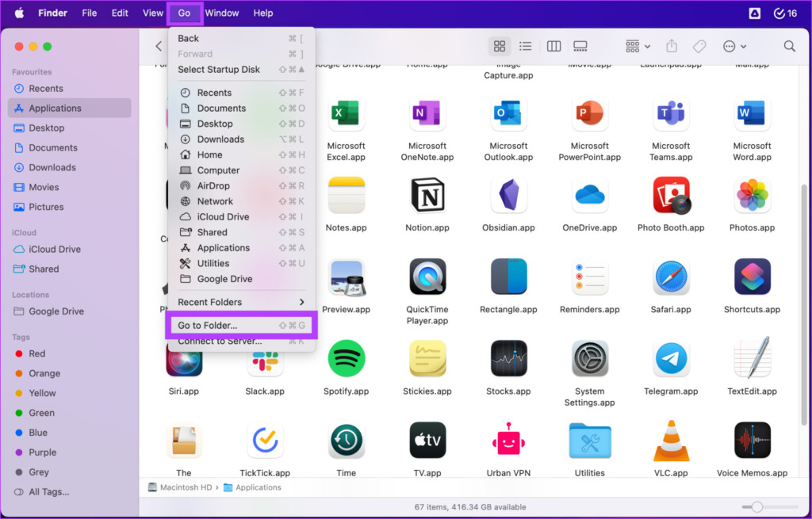Open the File menu
The height and width of the screenshot is (519, 812).
[89, 13]
